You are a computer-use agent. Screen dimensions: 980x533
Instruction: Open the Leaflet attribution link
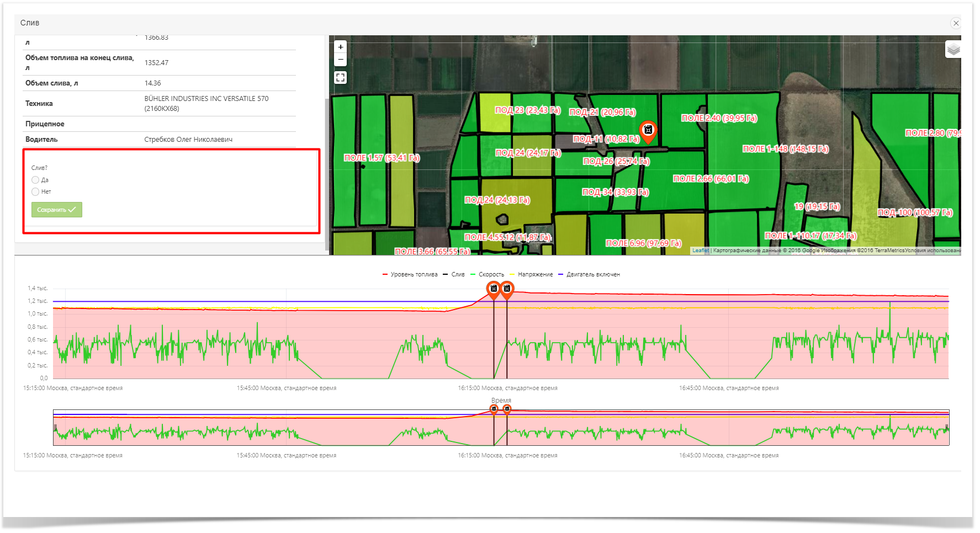point(700,250)
